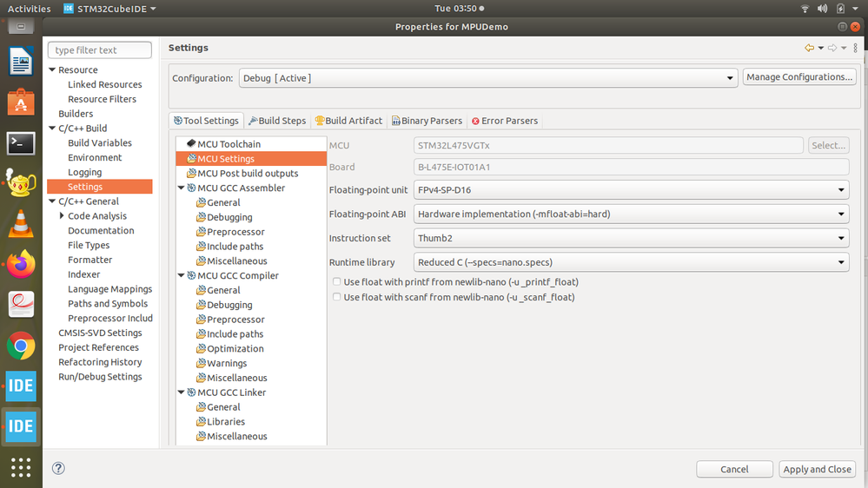This screenshot has width=868, height=488.
Task: Open the forward history dropdown arrow
Action: (844, 48)
